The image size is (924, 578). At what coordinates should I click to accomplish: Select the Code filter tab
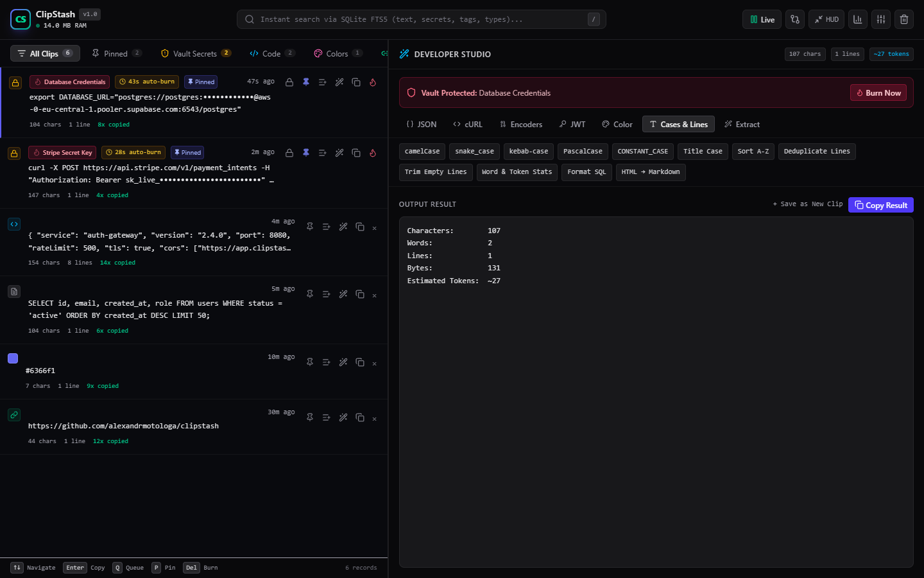click(272, 53)
